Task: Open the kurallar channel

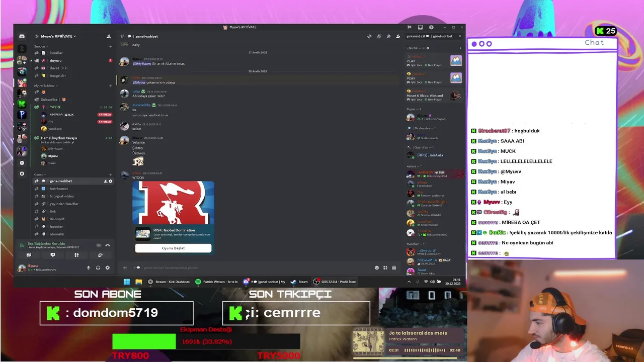Action: click(x=73, y=53)
